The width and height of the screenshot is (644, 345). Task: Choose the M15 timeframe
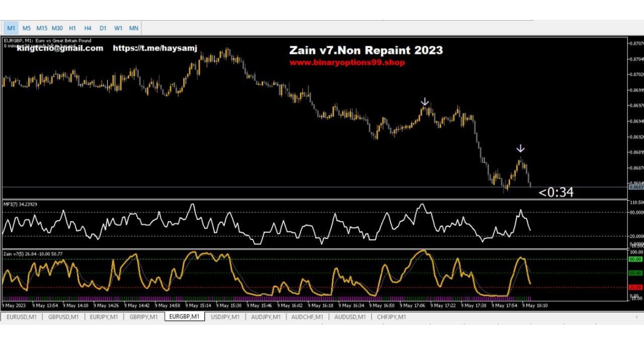[x=42, y=28]
